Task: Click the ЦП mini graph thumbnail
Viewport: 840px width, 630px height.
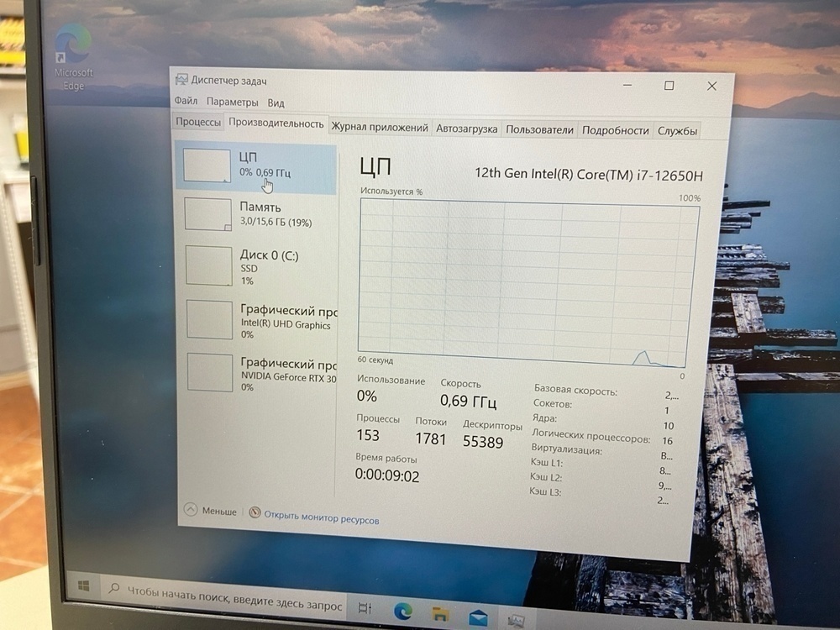Action: [207, 165]
